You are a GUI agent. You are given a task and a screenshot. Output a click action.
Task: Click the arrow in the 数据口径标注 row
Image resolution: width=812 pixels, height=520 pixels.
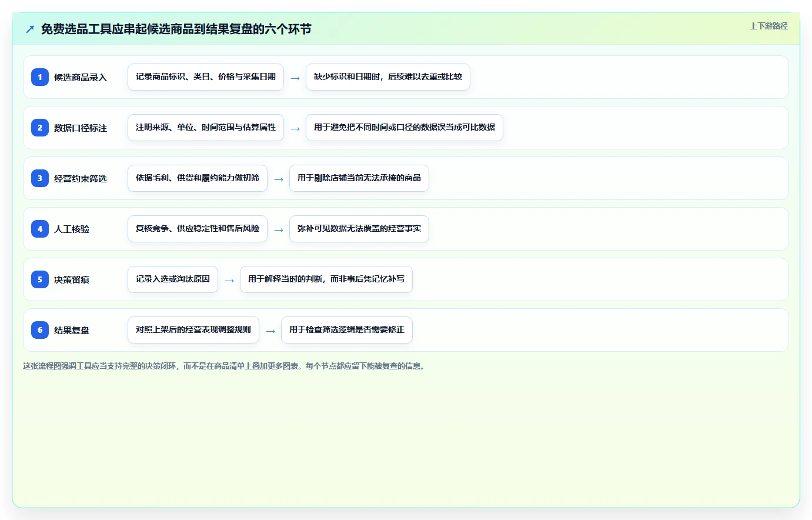[x=295, y=129]
